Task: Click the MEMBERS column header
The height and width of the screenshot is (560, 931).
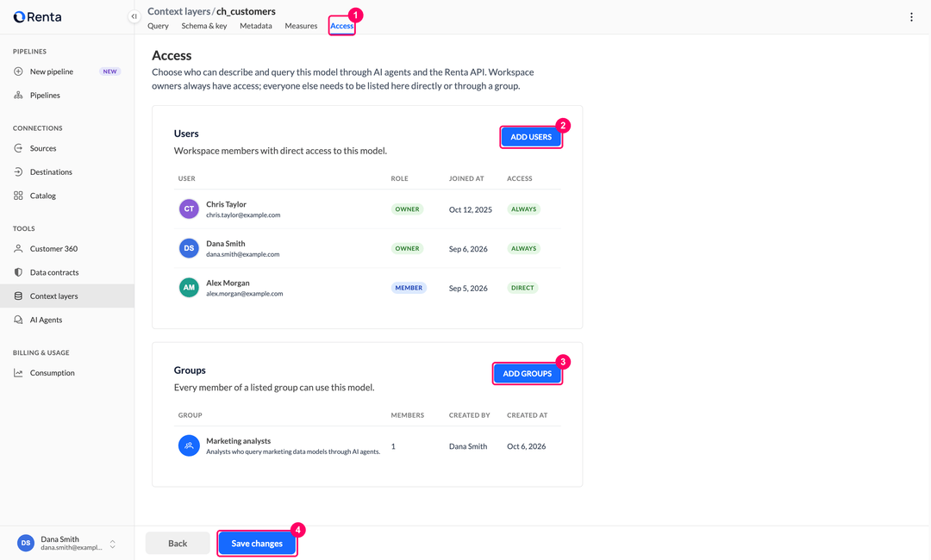Action: click(407, 415)
